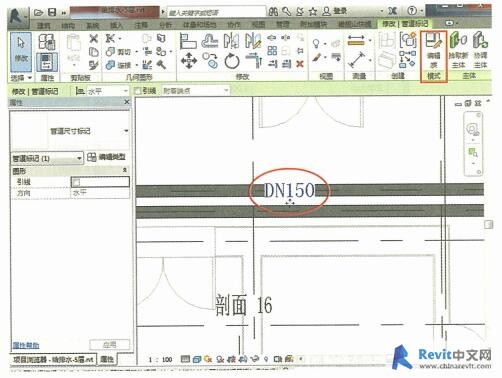Click the binoculars search icon in title bar
The image size is (502, 378).
point(273,12)
